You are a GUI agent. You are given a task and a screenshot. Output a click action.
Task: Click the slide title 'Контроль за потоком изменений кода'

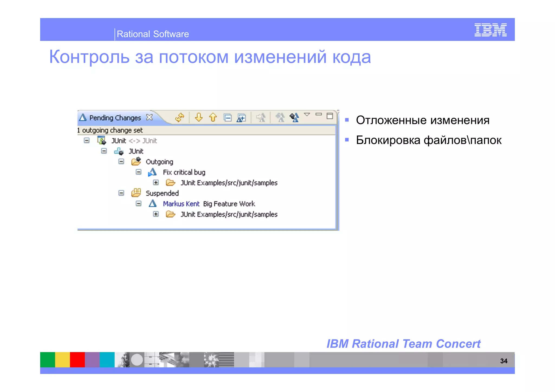pyautogui.click(x=210, y=57)
